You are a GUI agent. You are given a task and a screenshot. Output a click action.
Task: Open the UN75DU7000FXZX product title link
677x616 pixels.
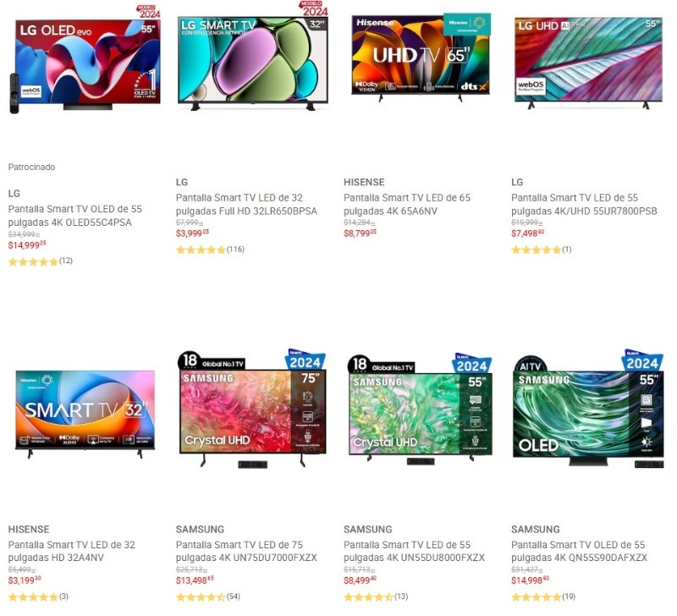(246, 551)
